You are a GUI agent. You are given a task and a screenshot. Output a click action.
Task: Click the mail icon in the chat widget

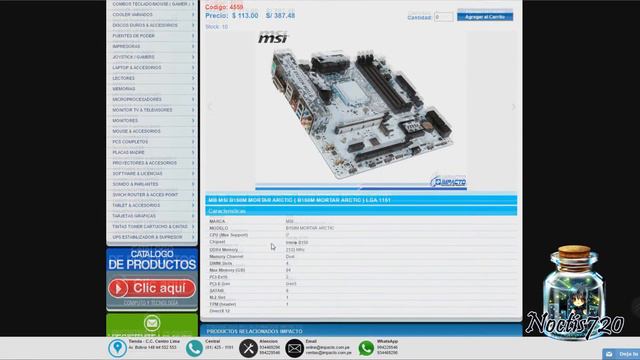609,354
